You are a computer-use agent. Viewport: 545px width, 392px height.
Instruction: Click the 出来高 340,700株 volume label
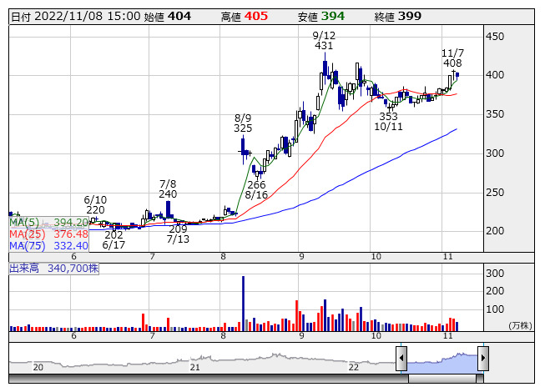(54, 269)
